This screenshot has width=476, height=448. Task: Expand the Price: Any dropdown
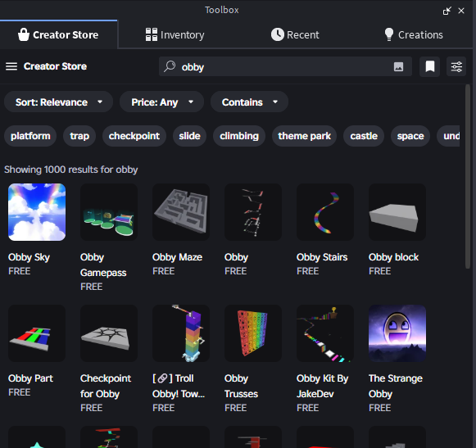(161, 102)
